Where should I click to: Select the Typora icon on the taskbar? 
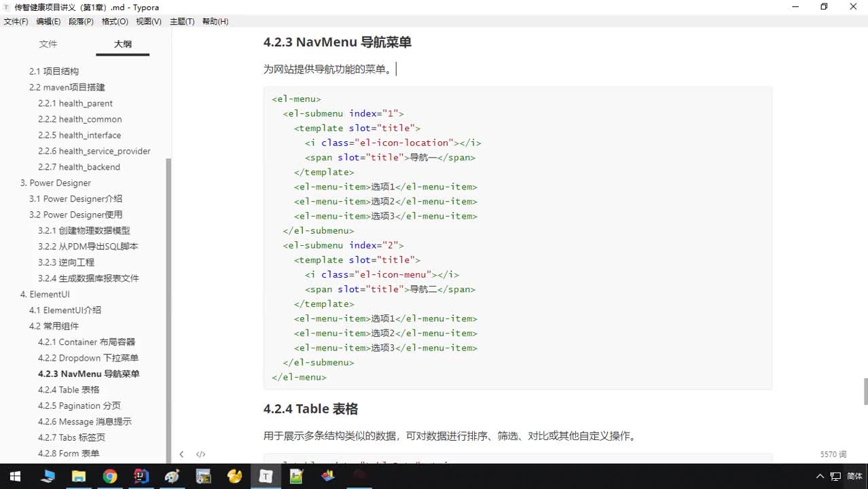(x=266, y=476)
